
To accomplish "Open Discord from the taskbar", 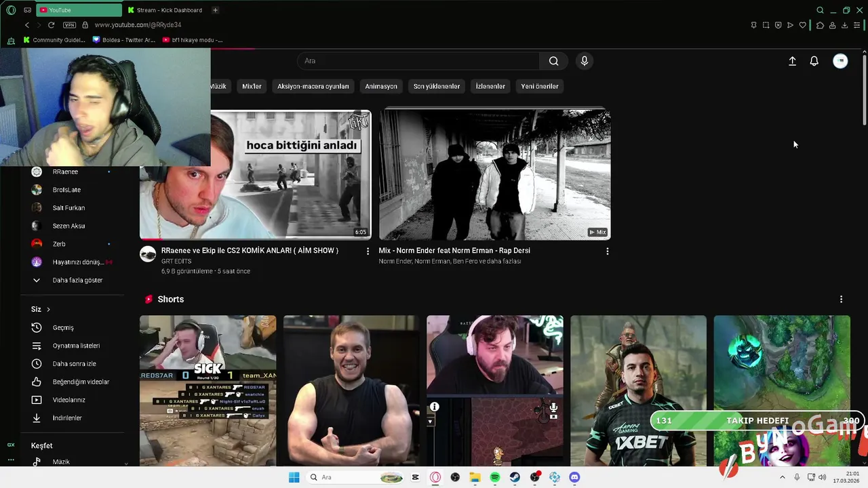I will point(574,477).
